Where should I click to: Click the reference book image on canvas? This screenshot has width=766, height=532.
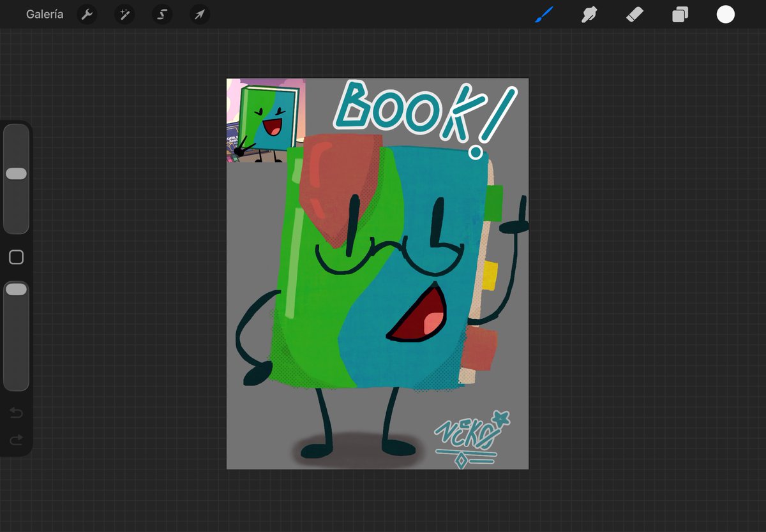tap(266, 121)
